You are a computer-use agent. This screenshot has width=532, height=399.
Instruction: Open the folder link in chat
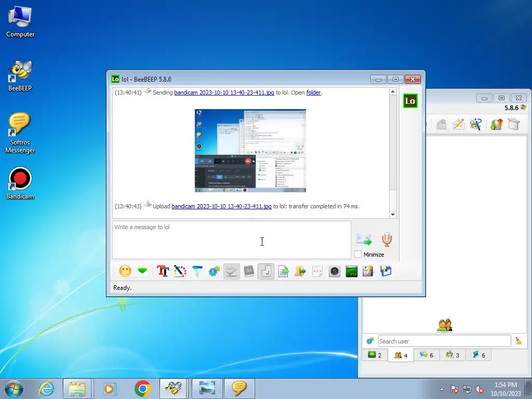(313, 92)
